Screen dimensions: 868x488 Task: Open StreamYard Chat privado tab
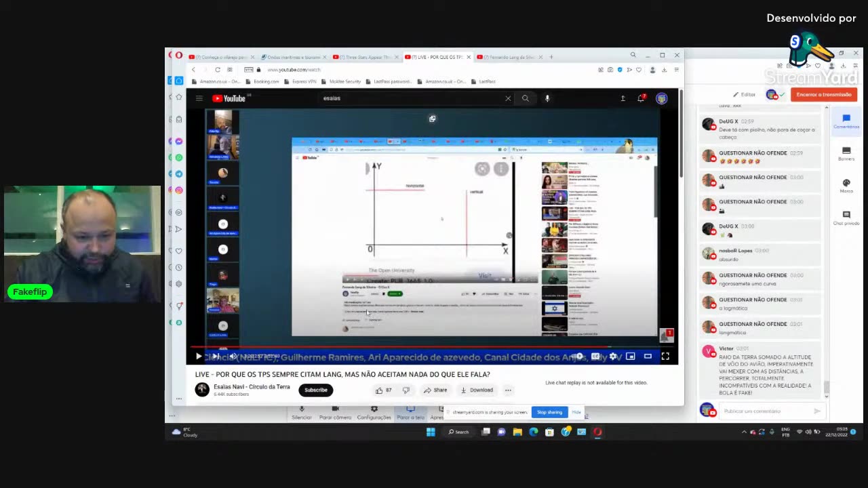[846, 218]
